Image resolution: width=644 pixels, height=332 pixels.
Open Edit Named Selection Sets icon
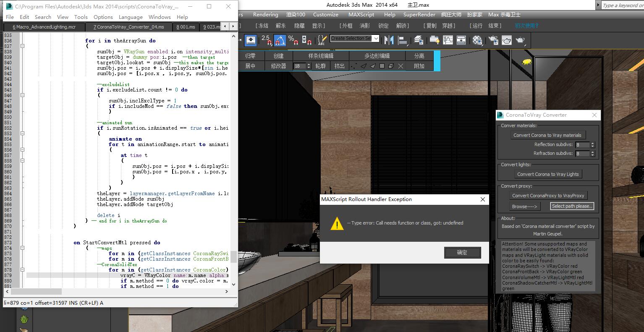(x=322, y=40)
